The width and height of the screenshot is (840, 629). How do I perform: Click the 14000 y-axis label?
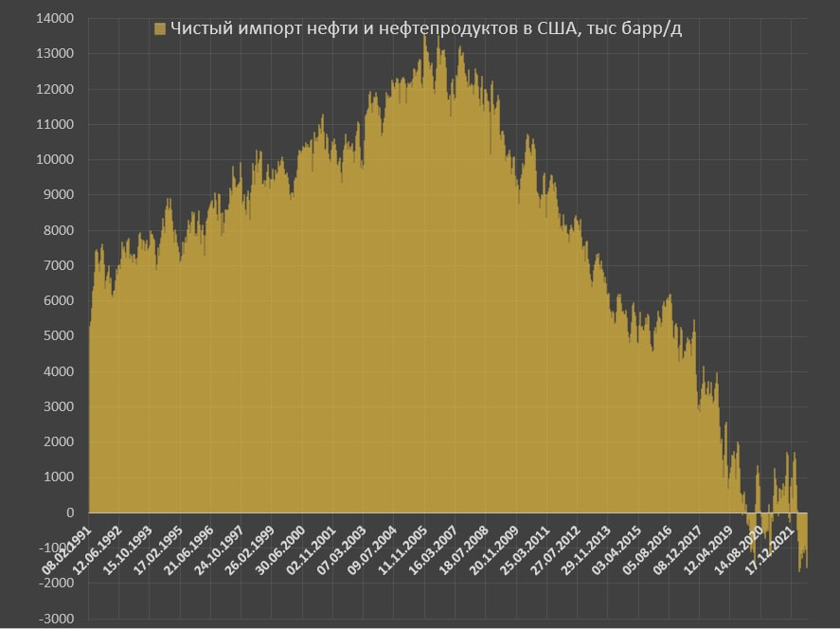pyautogui.click(x=55, y=19)
